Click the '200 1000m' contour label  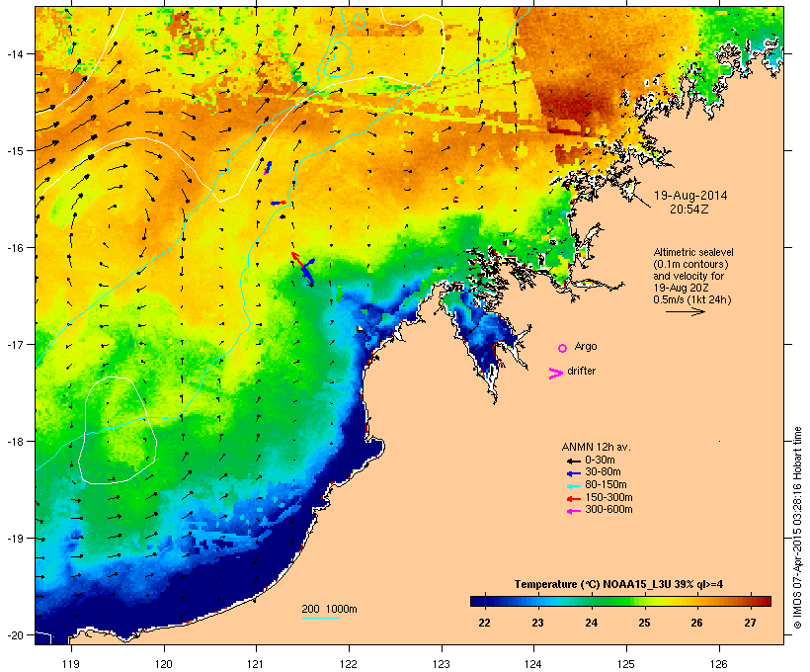(x=329, y=609)
